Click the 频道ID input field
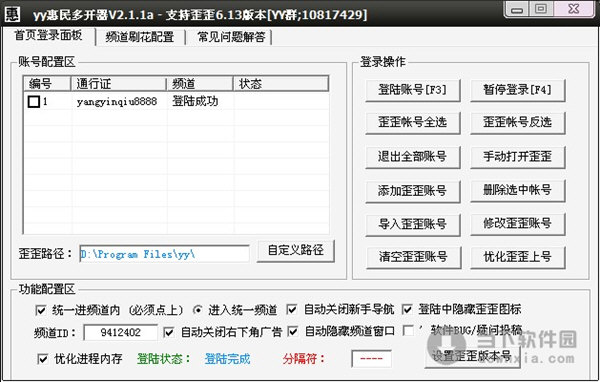The width and height of the screenshot is (600, 382). pos(120,332)
